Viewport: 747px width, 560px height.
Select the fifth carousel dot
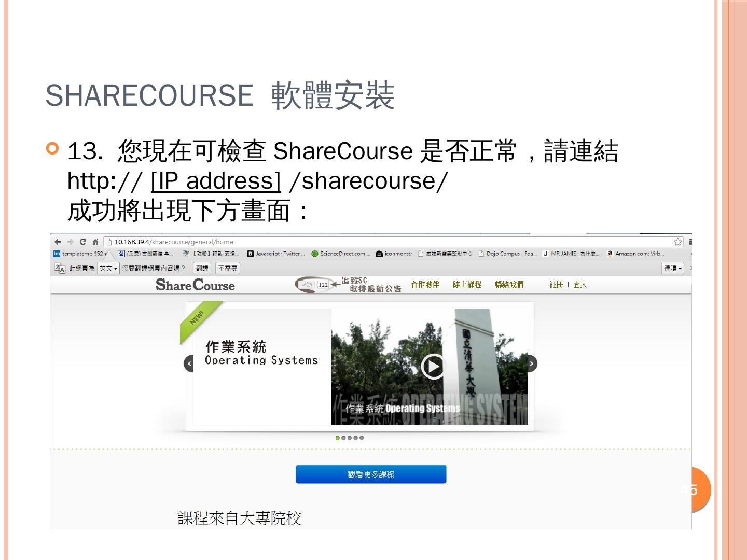(362, 438)
